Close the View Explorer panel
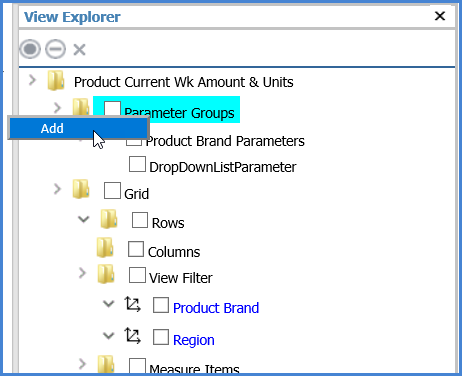The image size is (462, 376). (x=440, y=16)
